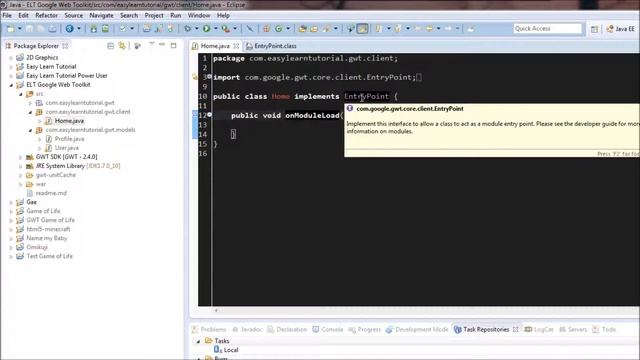Toggle the highlighted Mark Occurrences toolbar button
Viewport: 640px width, 360px height.
pyautogui.click(x=362, y=29)
